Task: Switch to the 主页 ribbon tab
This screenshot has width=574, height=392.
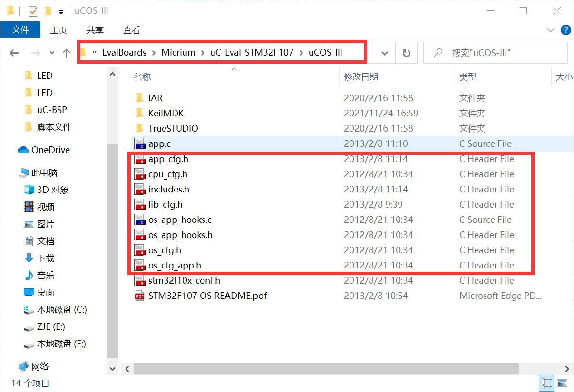Action: coord(58,30)
